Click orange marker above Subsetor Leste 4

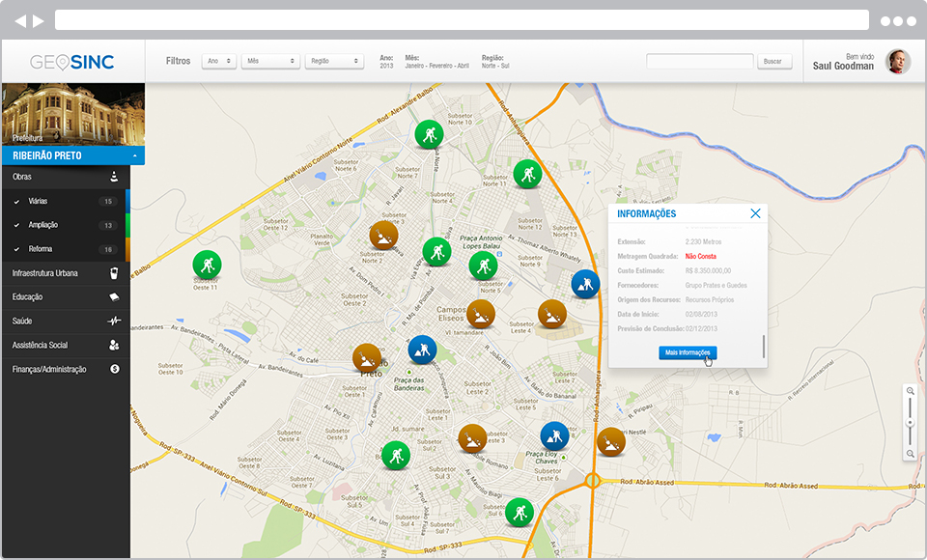pos(552,314)
